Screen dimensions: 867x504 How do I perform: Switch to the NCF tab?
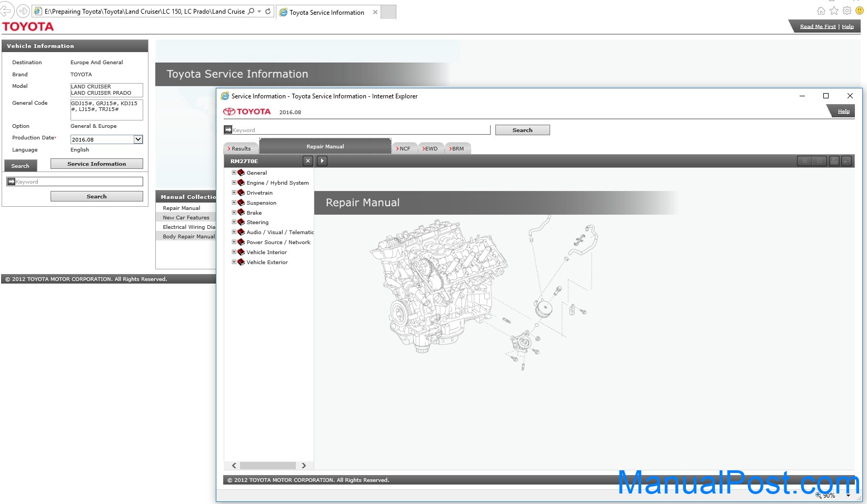(405, 148)
